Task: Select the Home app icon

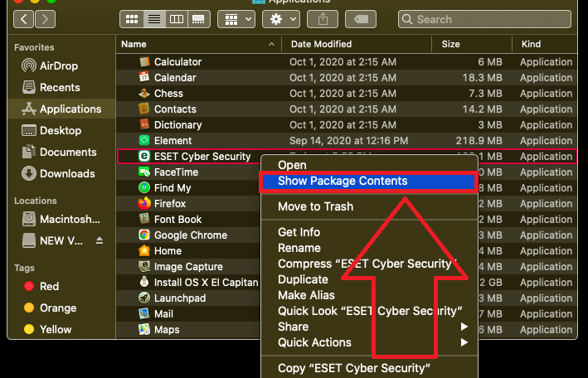Action: (x=144, y=251)
